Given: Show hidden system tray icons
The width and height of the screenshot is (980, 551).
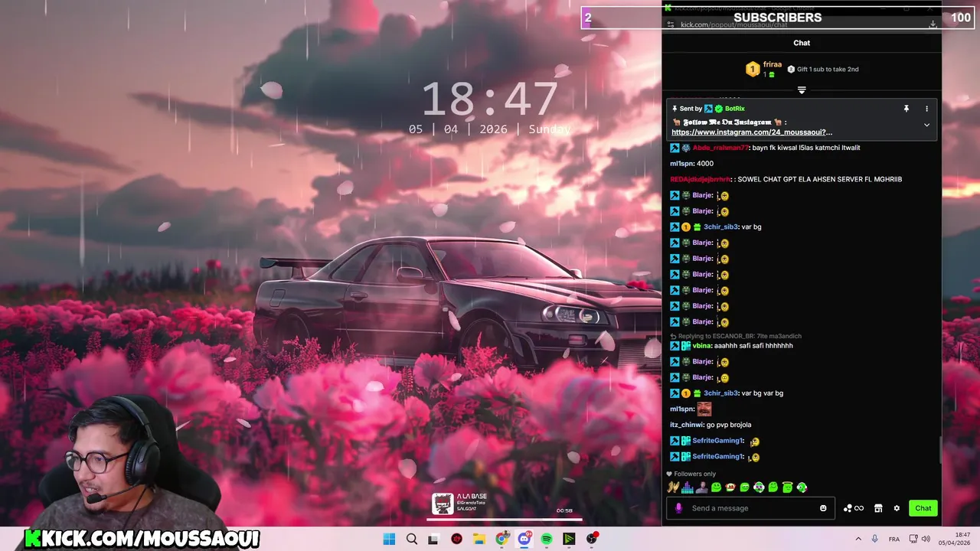Looking at the screenshot, I should (858, 539).
